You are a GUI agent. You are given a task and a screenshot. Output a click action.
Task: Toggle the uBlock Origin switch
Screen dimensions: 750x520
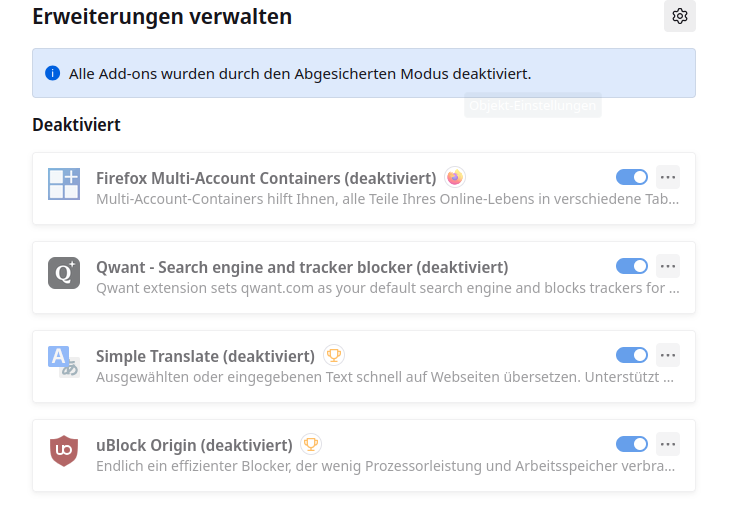632,444
